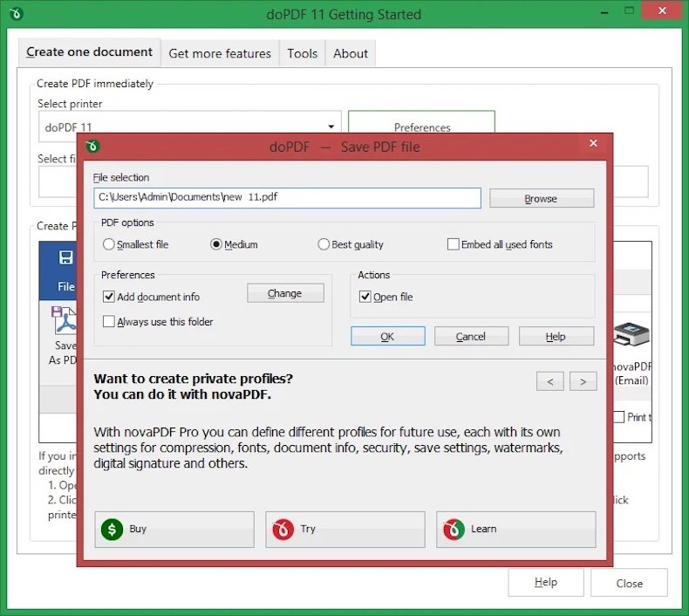Click the red novaPDF Try icon
This screenshot has width=689, height=616.
pos(283,529)
